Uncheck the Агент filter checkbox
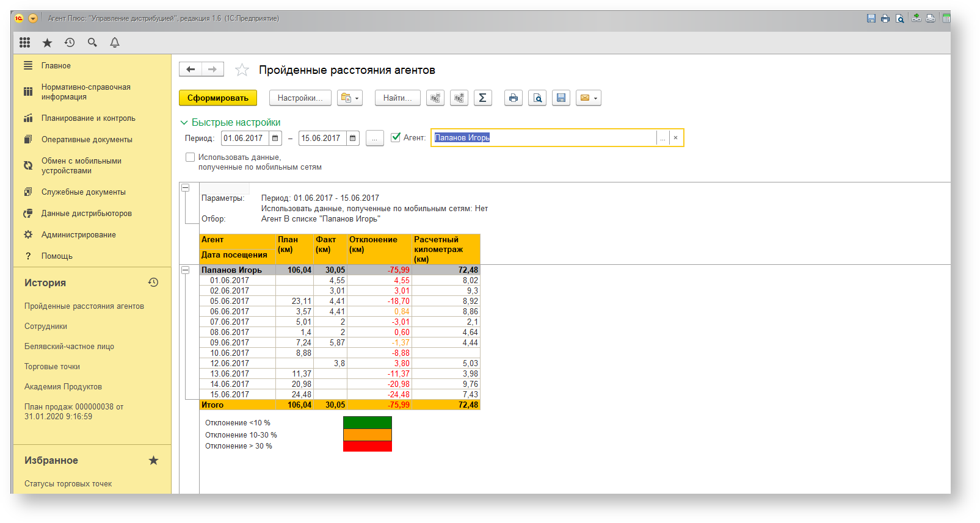This screenshot has width=980, height=523. (x=396, y=137)
